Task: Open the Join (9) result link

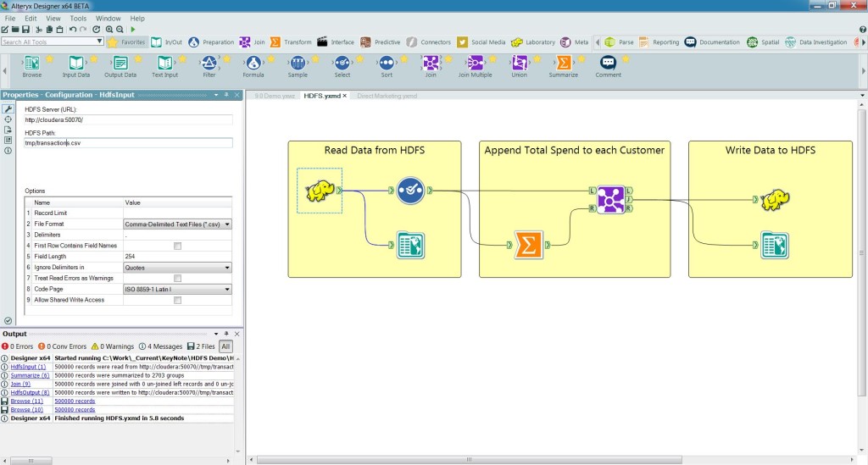Action: (x=20, y=384)
